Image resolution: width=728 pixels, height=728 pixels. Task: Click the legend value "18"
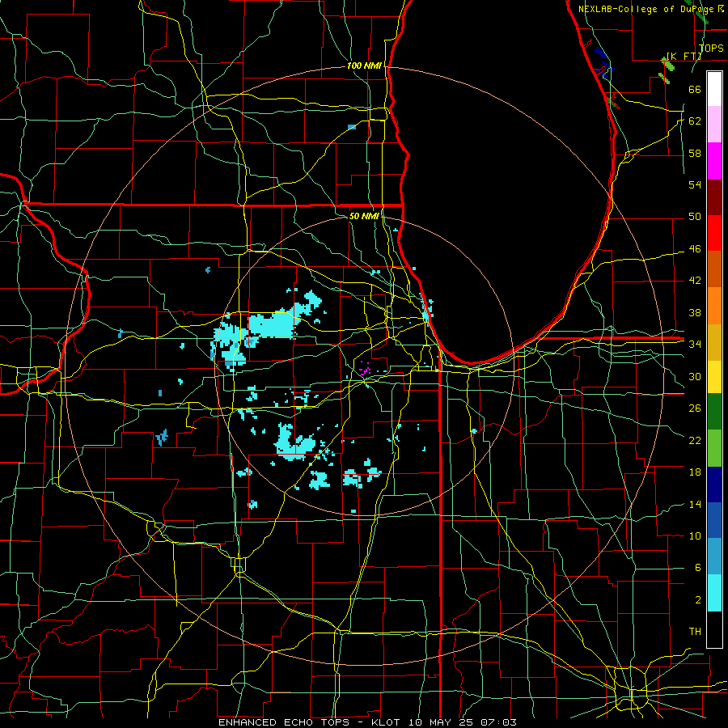[695, 472]
